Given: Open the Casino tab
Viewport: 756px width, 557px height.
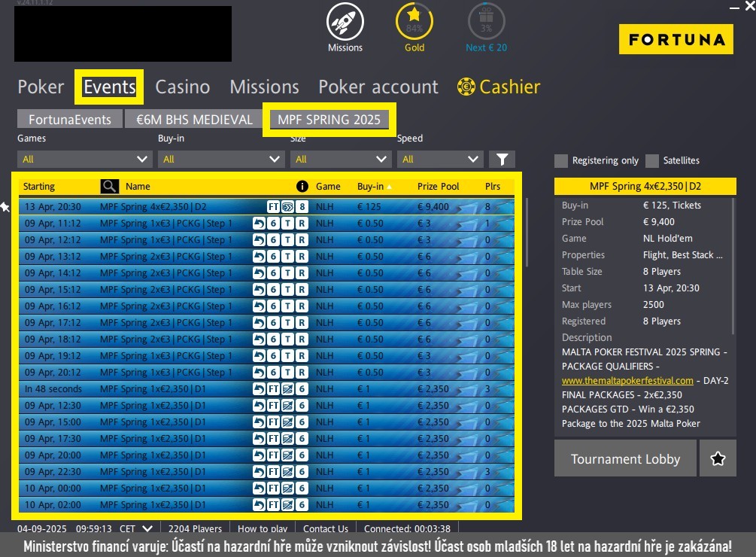Looking at the screenshot, I should (x=182, y=87).
